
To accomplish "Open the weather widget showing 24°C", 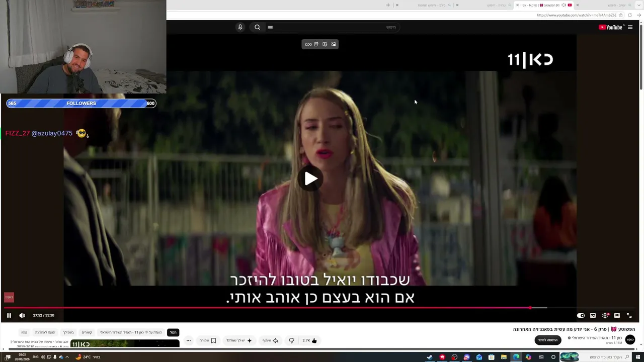I will 88,357.
